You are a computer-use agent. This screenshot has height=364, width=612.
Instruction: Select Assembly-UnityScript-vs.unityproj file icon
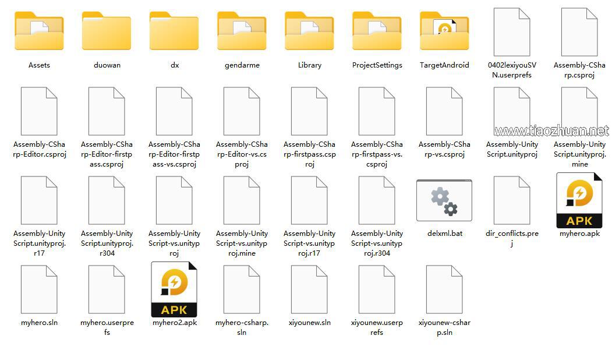point(174,200)
